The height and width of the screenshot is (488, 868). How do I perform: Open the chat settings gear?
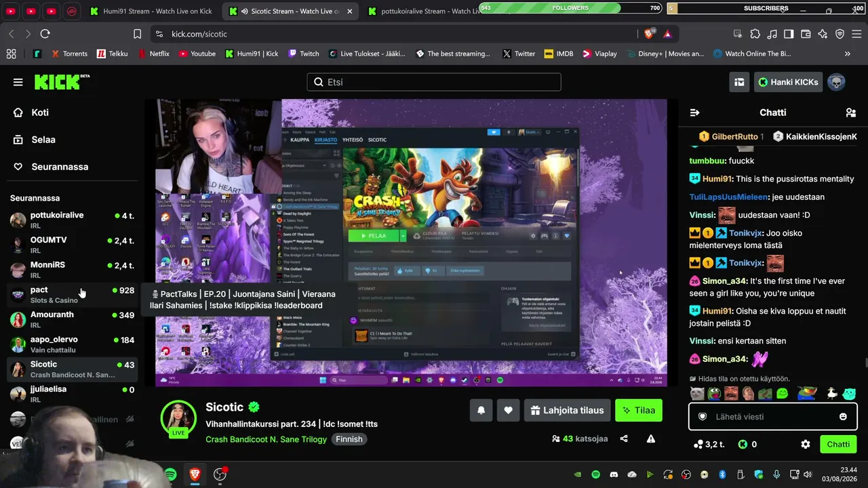[806, 445]
